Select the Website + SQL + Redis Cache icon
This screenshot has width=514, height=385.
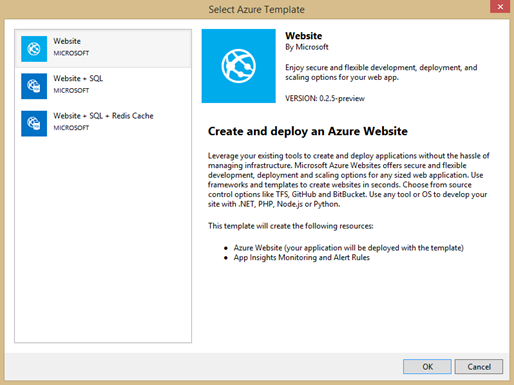[34, 124]
